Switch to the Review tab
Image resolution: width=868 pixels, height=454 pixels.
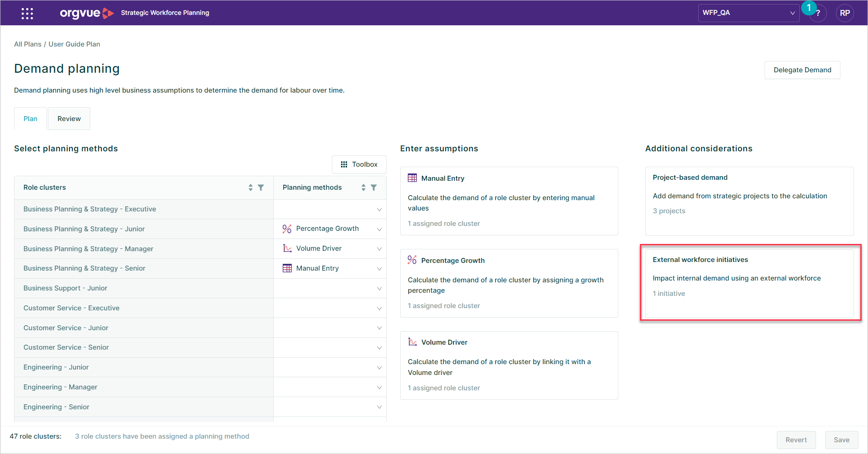(69, 118)
